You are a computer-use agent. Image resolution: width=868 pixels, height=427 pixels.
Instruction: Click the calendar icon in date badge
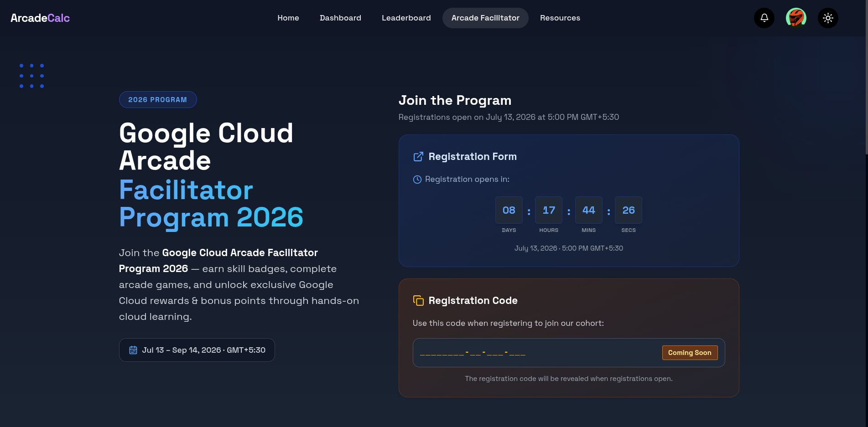point(133,350)
